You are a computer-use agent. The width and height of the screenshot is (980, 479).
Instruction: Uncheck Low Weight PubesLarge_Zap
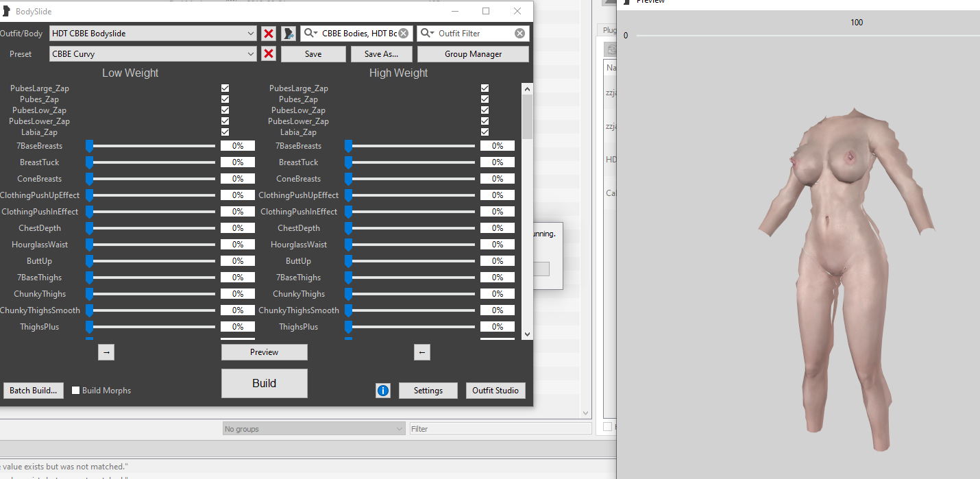[225, 88]
